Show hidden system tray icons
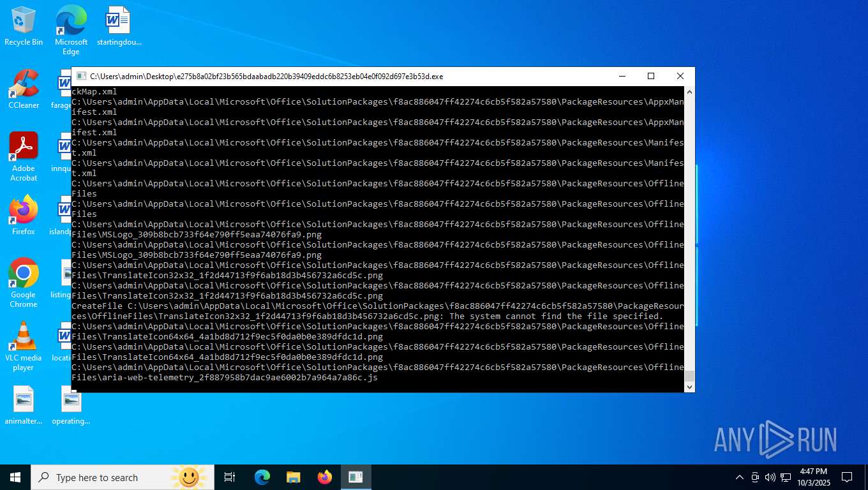The height and width of the screenshot is (490, 868). coord(740,477)
